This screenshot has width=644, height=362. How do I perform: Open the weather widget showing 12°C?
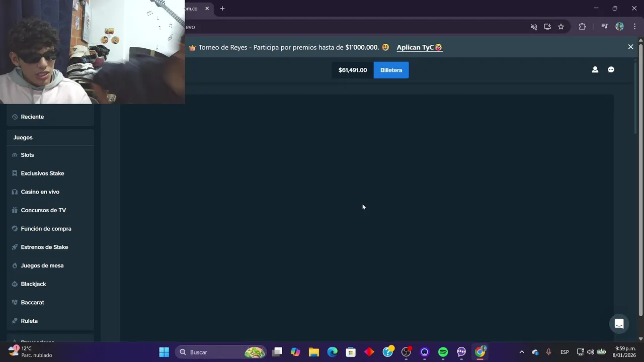[x=31, y=351]
